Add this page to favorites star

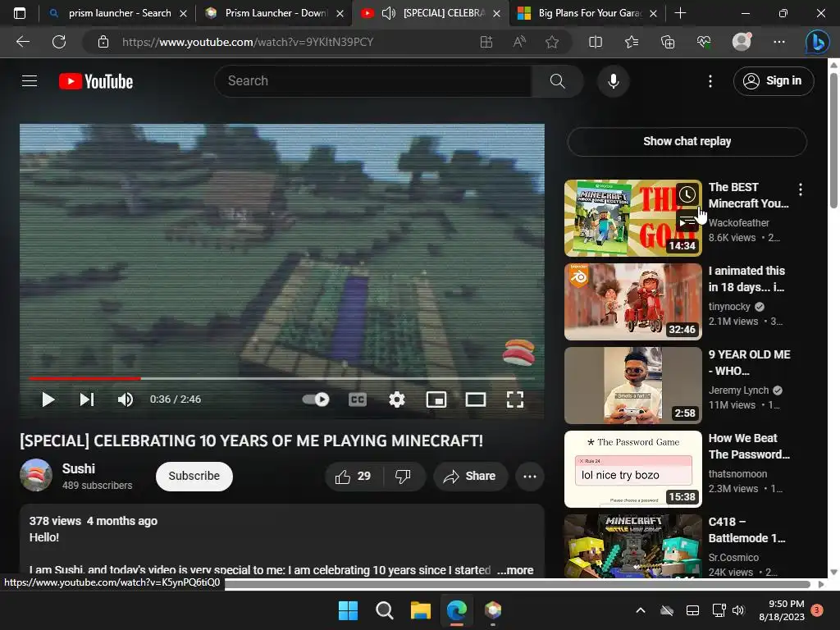point(552,42)
